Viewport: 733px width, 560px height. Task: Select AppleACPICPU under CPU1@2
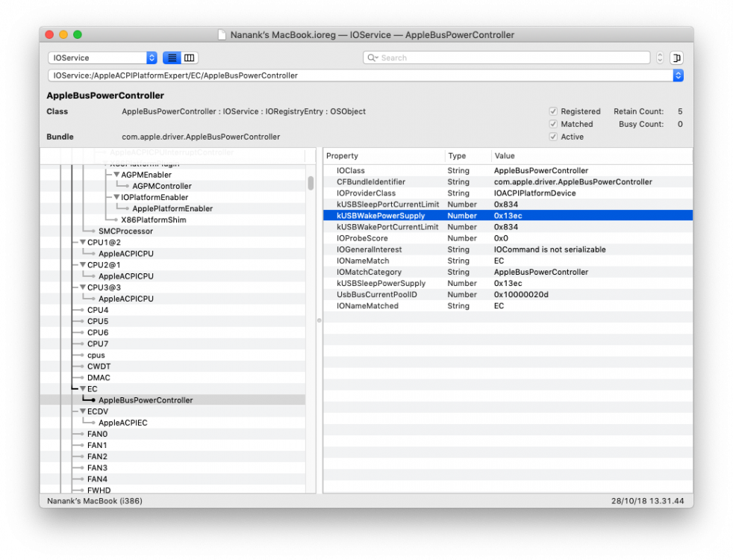[x=125, y=253]
